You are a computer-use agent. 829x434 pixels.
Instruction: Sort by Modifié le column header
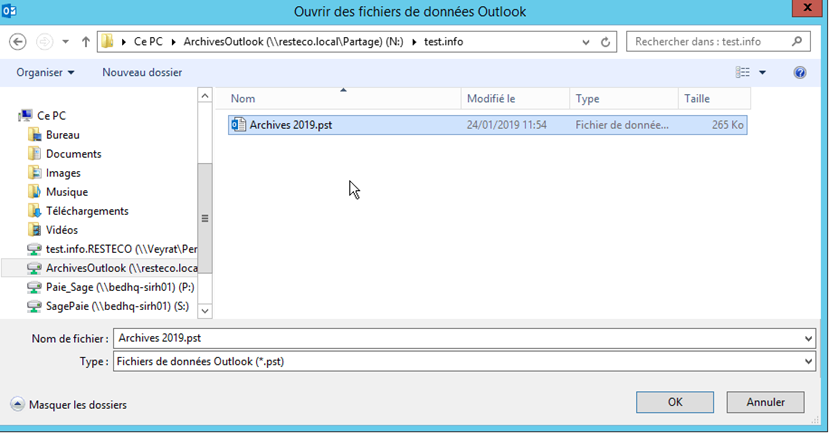click(515, 99)
